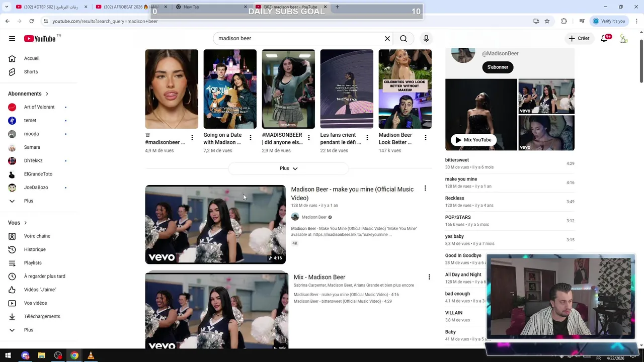This screenshot has height=362, width=644.
Task: Activate voice search microphone
Action: point(426,39)
